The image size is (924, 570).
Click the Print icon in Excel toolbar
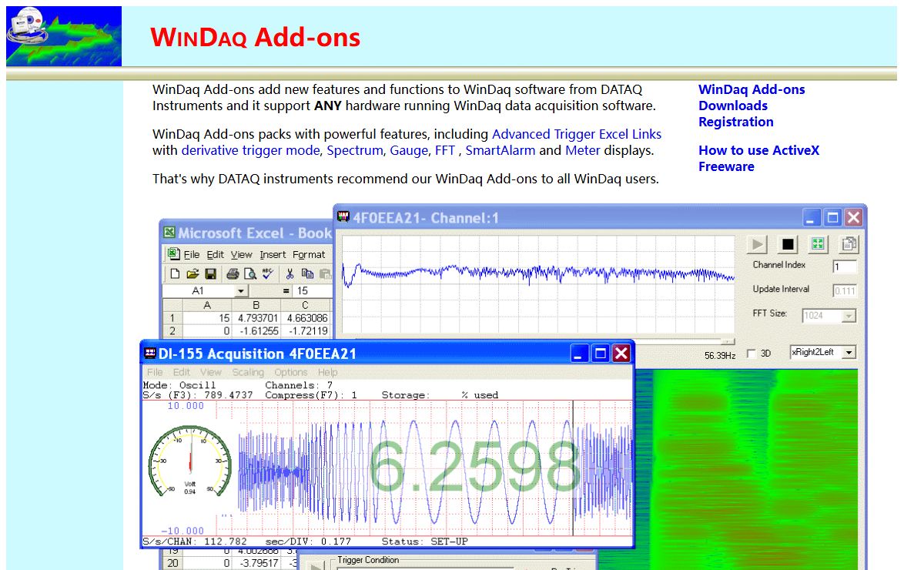point(233,273)
